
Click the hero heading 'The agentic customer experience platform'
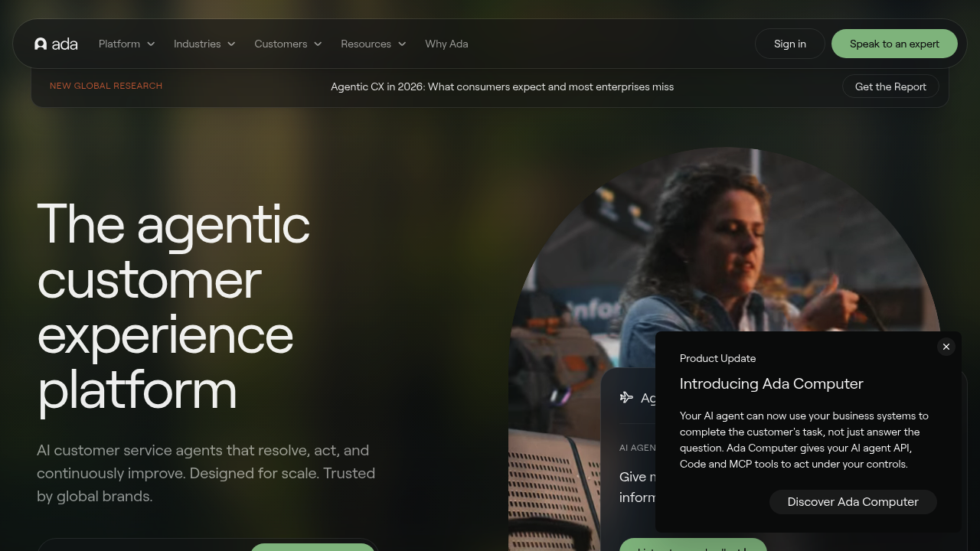(174, 307)
